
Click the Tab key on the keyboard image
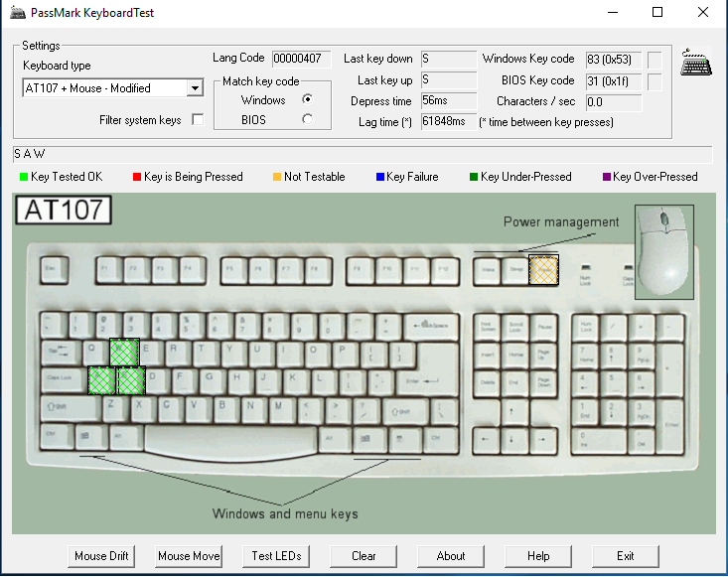click(x=61, y=352)
